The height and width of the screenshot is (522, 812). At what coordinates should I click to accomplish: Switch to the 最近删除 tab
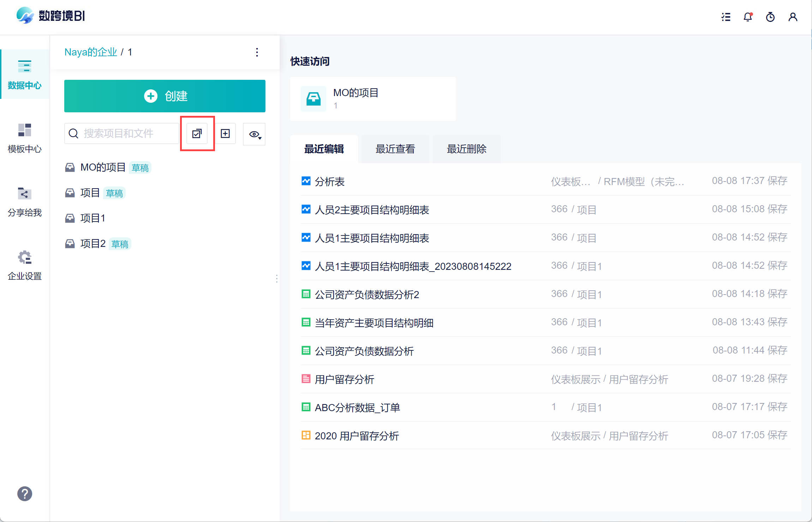click(x=466, y=149)
